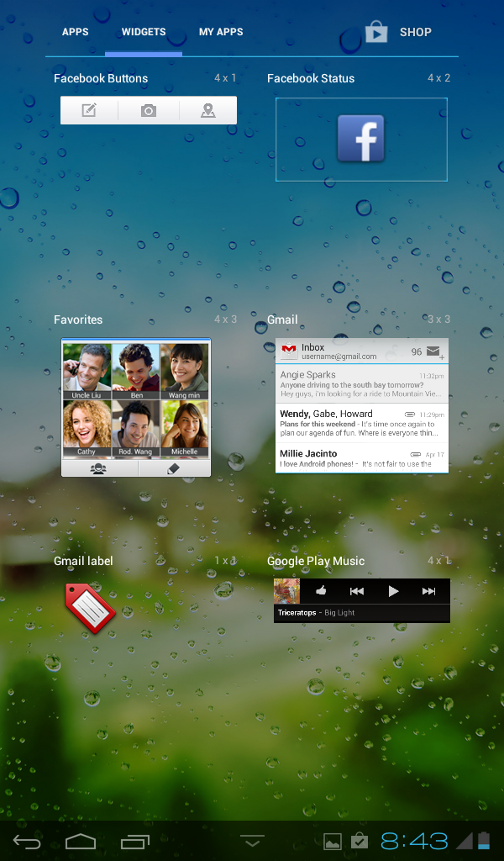504x861 pixels.
Task: Select the Gmail label widget title
Action: click(x=83, y=561)
